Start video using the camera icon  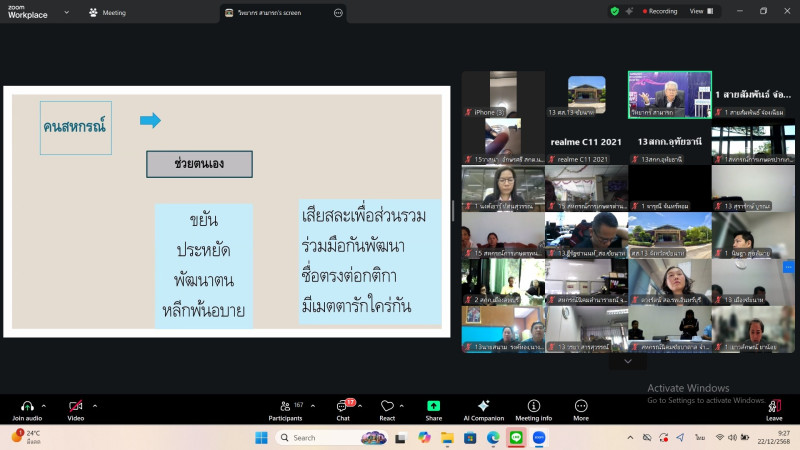point(75,406)
